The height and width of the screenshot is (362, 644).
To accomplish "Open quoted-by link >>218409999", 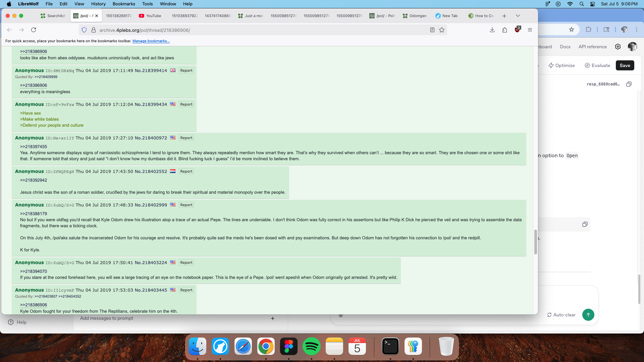I will pyautogui.click(x=46, y=77).
